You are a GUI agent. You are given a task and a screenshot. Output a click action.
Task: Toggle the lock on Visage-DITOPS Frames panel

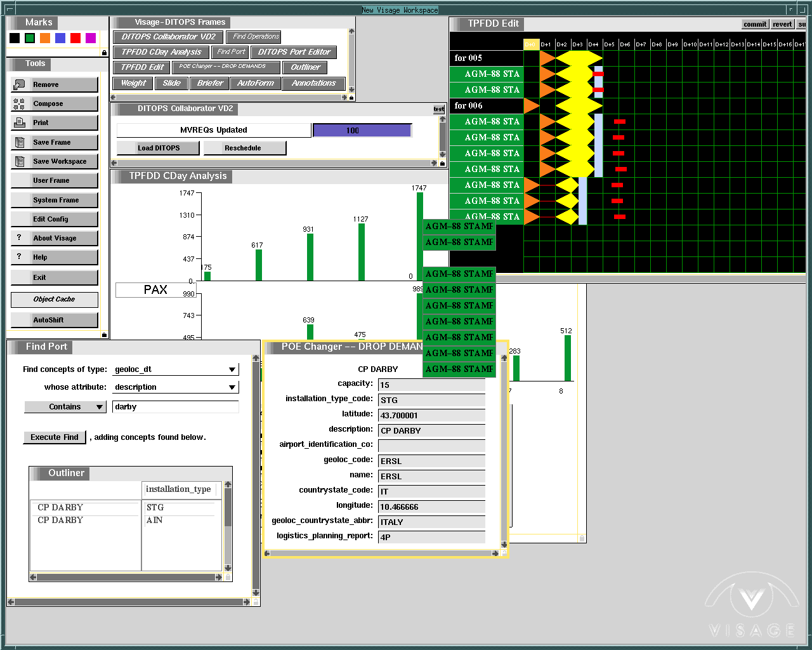351,97
